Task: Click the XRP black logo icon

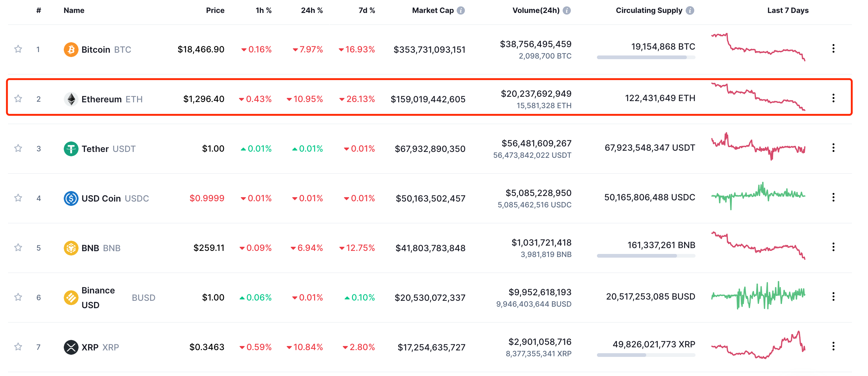Action: pos(71,347)
